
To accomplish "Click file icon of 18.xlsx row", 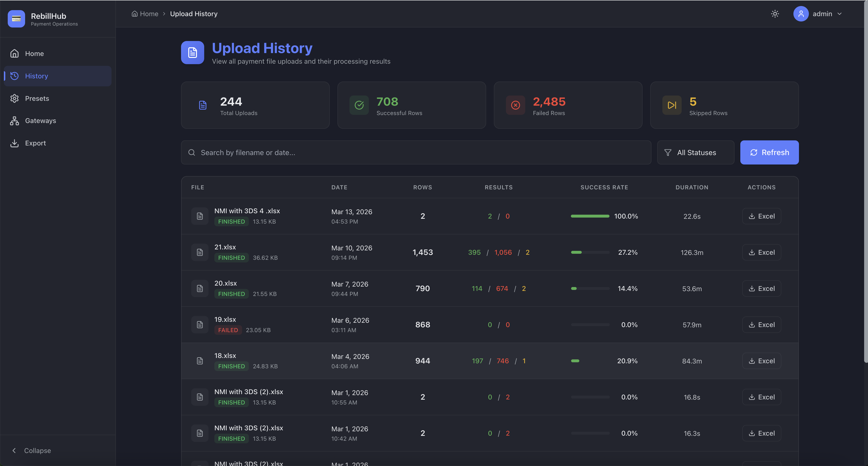I will [x=200, y=361].
